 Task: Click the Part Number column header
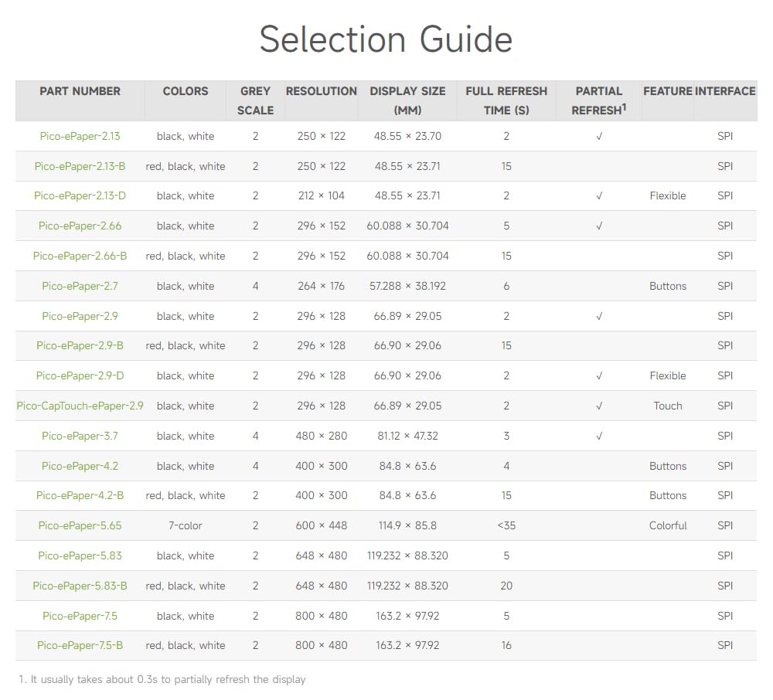[80, 91]
